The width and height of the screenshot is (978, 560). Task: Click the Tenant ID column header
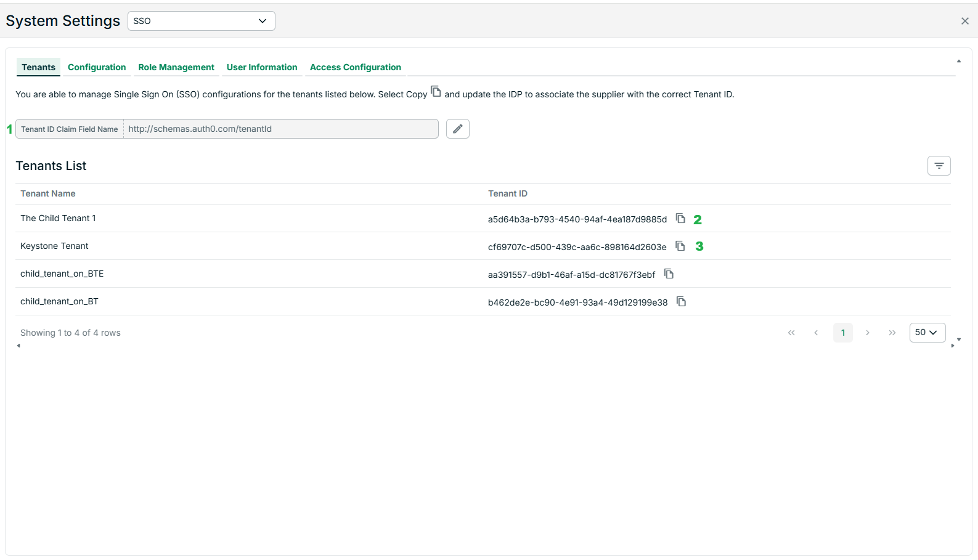508,193
